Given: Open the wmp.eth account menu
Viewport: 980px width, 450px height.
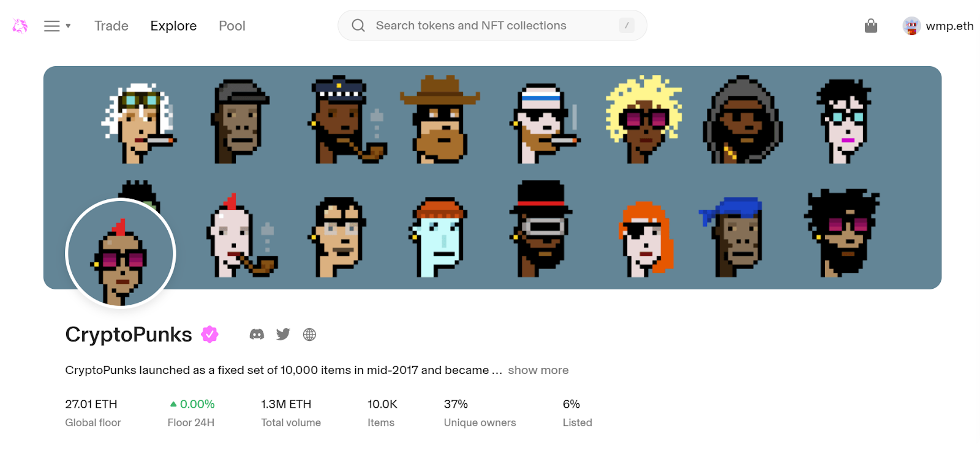Looking at the screenshot, I should [x=938, y=26].
